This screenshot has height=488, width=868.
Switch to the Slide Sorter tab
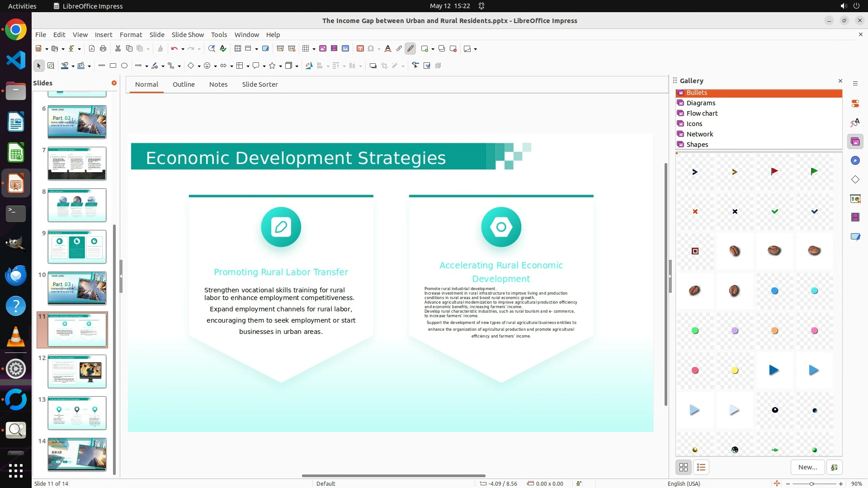[259, 84]
